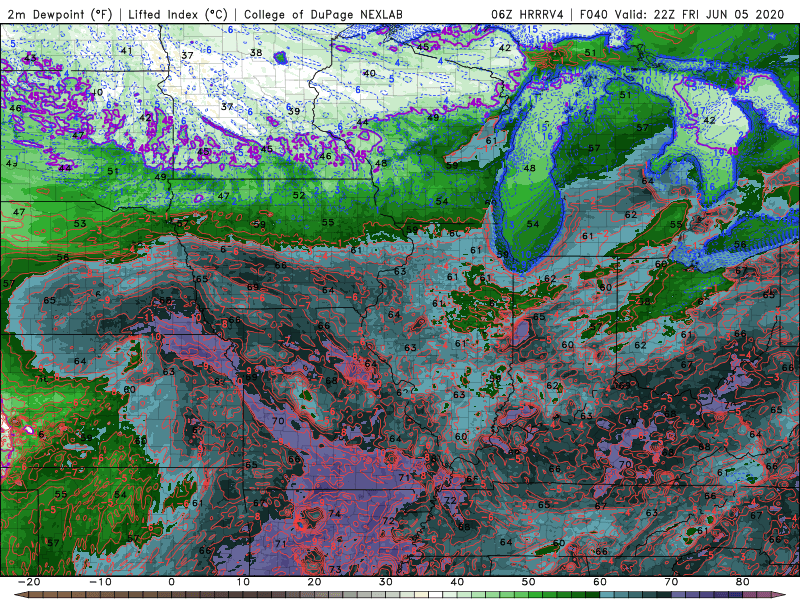Click the "41" dewpoint value on the map
This screenshot has width=800, height=600.
pos(127,50)
